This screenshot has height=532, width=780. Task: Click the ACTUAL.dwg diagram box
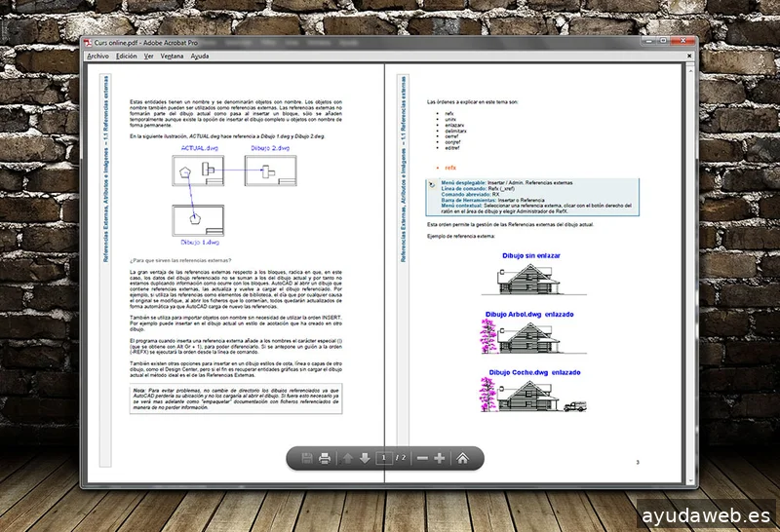click(x=198, y=171)
